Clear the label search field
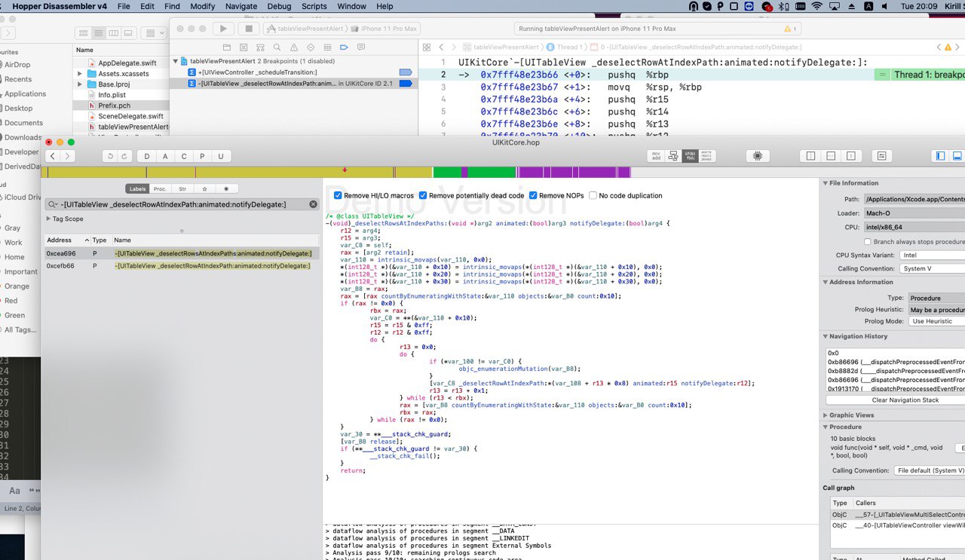 tap(313, 204)
